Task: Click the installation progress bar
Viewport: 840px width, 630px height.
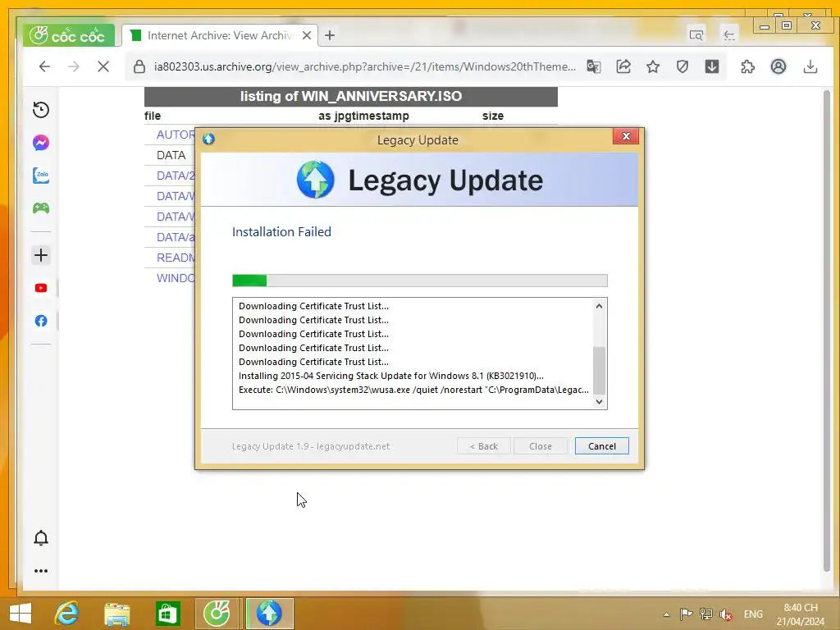Action: [x=419, y=281]
